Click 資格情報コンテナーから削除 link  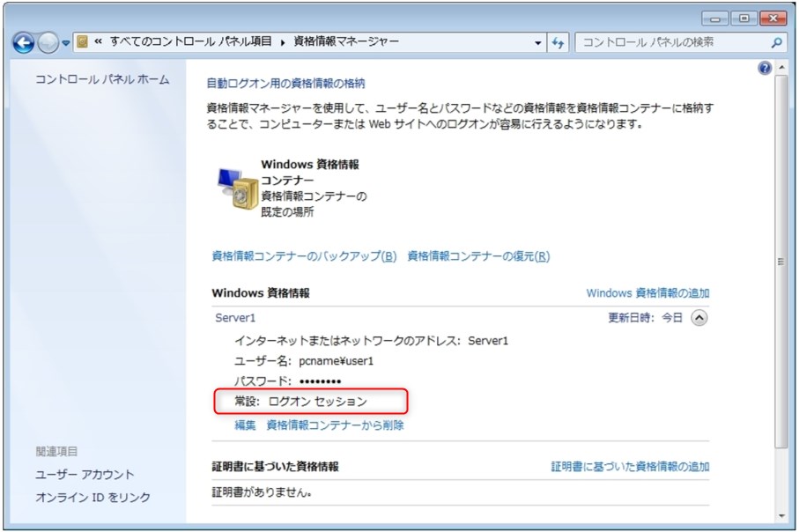(336, 425)
